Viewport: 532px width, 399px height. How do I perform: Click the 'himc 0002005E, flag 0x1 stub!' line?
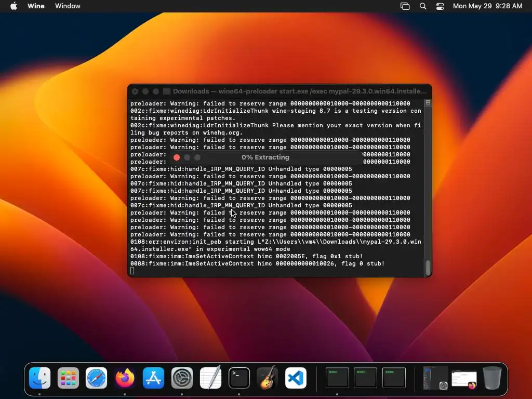[x=246, y=257]
